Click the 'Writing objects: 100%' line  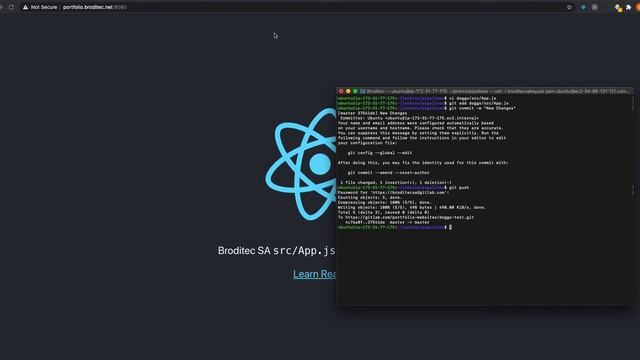pyautogui.click(x=412, y=207)
